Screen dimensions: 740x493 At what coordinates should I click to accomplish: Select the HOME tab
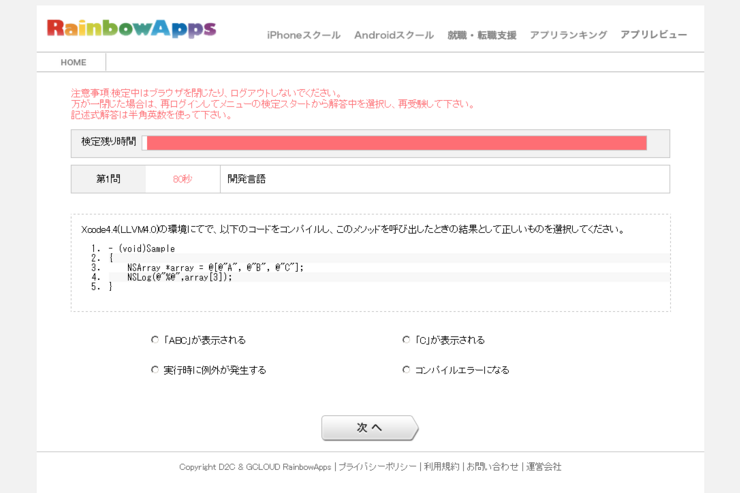pos(73,62)
